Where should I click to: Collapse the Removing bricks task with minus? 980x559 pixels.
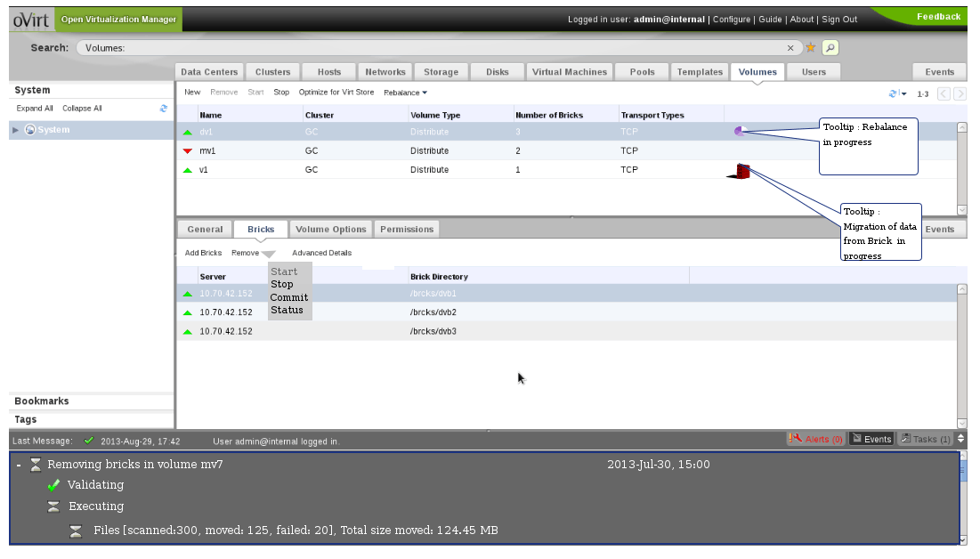(18, 465)
